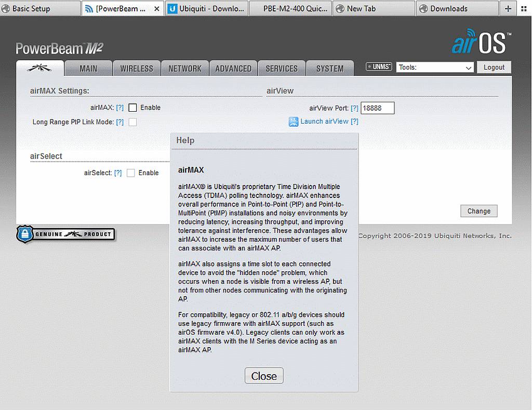Open the PBE-M2-400 Quick browser tab
Image resolution: width=532 pixels, height=410 pixels.
[291, 8]
